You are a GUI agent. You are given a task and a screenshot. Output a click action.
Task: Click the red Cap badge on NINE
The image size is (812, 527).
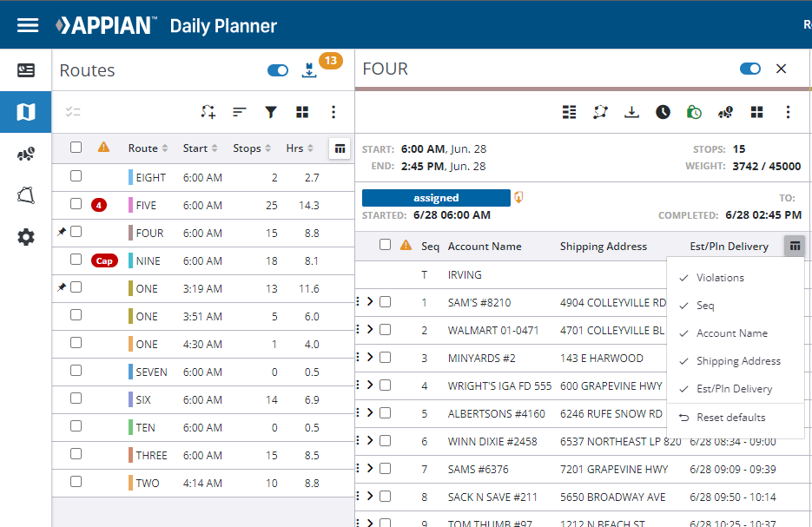point(104,261)
